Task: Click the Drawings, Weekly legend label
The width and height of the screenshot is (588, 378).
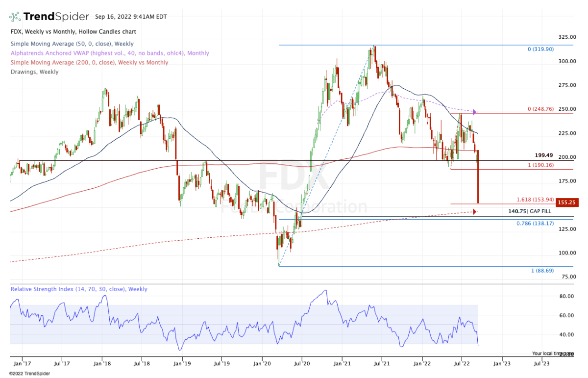Action: [34, 72]
